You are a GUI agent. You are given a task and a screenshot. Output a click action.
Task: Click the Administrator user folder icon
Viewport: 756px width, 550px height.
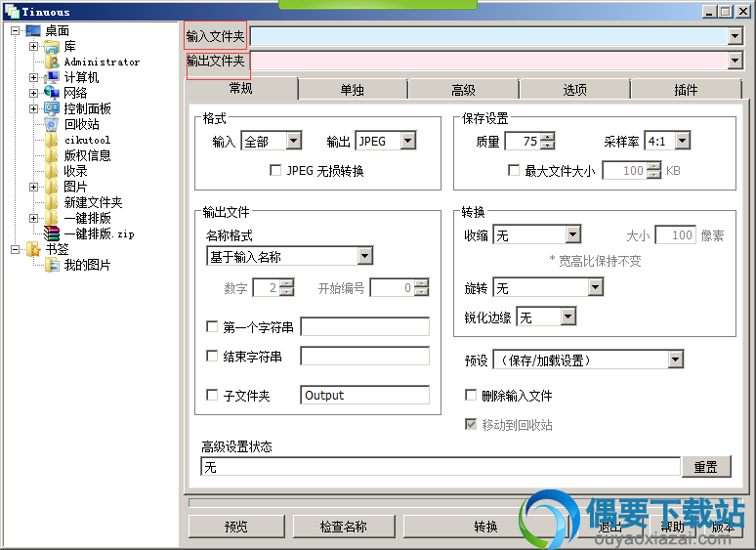point(52,62)
